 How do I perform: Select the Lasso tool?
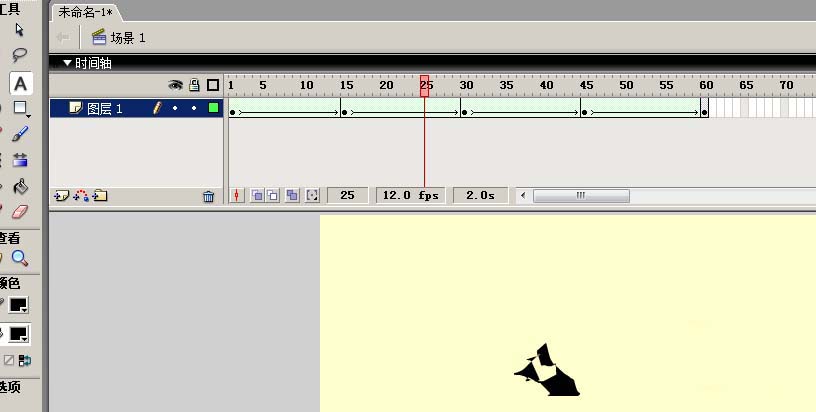[x=20, y=54]
